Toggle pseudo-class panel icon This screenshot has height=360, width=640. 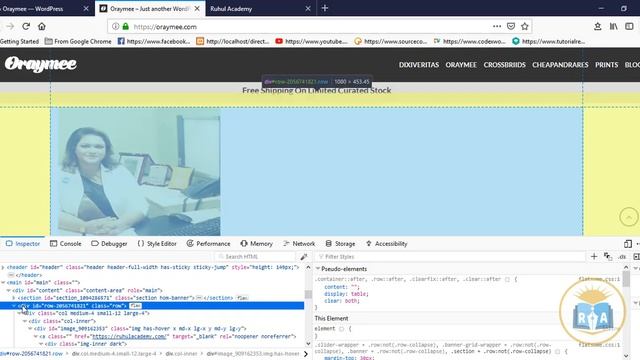608,256
